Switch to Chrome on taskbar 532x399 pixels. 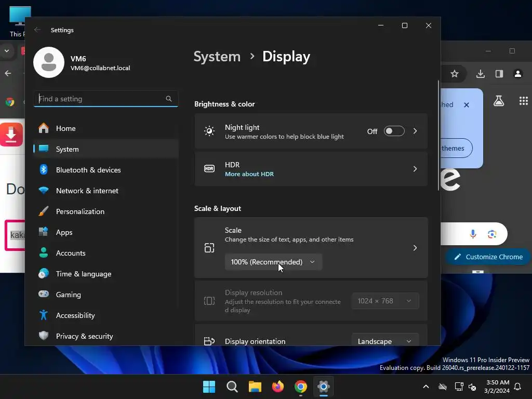(301, 387)
